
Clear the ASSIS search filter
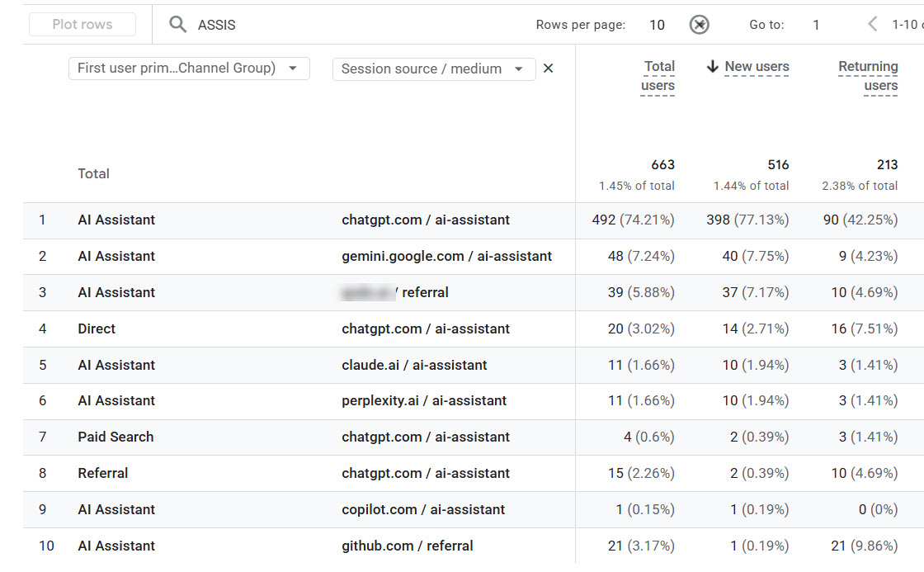[699, 25]
